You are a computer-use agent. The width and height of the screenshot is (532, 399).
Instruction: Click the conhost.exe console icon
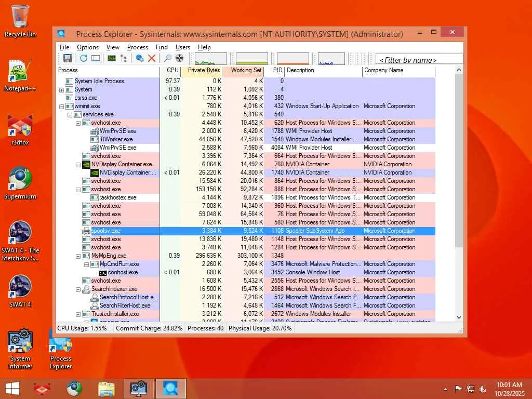[x=102, y=272]
